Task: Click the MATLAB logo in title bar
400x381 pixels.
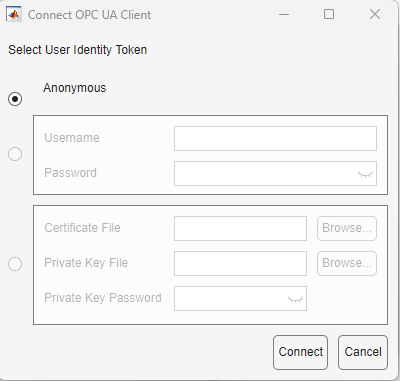Action: 14,14
